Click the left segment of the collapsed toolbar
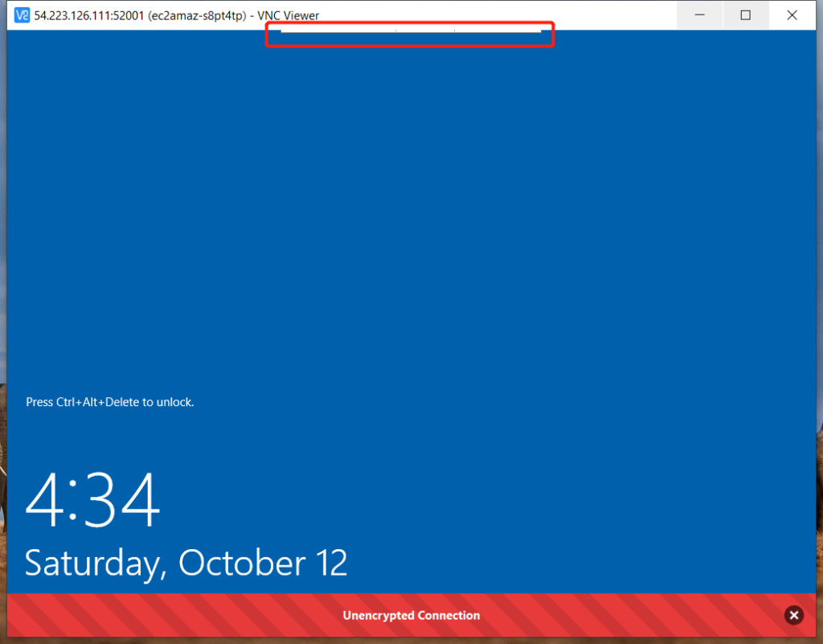This screenshot has width=823, height=644. 338,32
